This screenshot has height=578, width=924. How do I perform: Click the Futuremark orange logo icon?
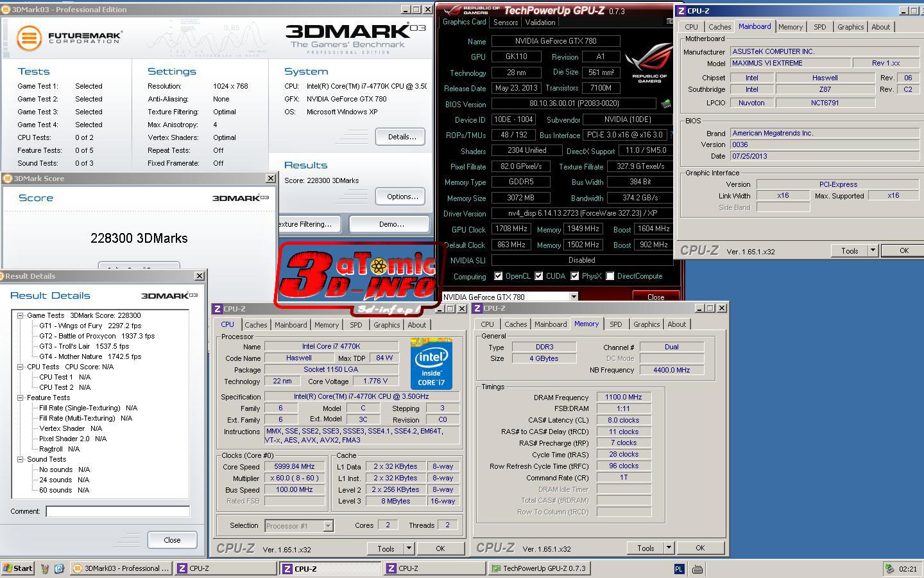[29, 38]
